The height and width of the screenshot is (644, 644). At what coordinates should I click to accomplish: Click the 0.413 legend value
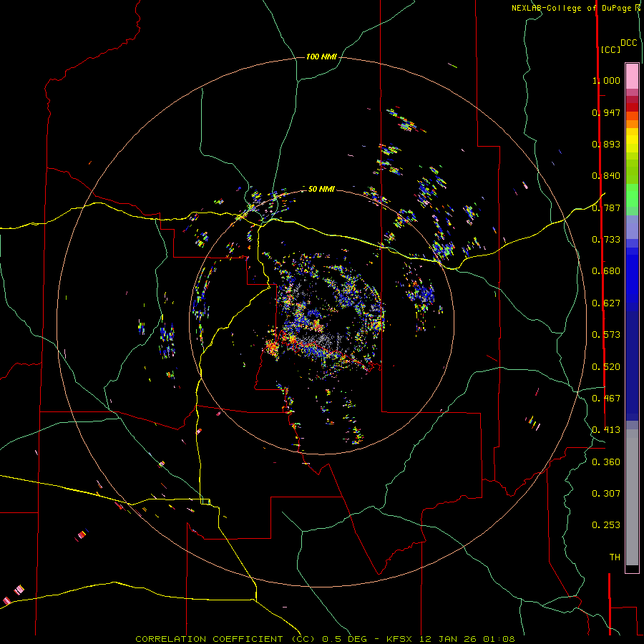[x=606, y=430]
